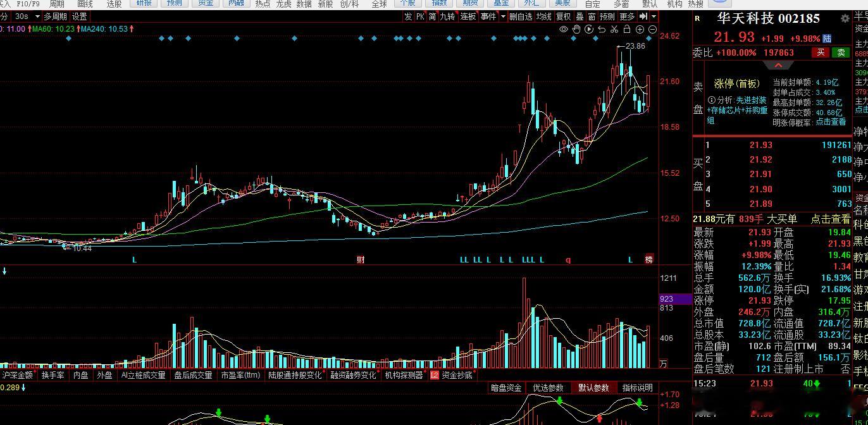The image size is (868, 425).
Task: Switch to 换手率 indicator tab
Action: coord(53,375)
